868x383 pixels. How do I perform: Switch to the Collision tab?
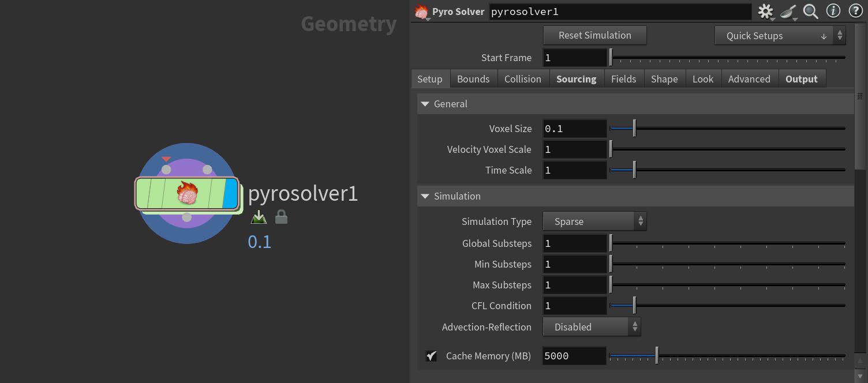coord(522,79)
